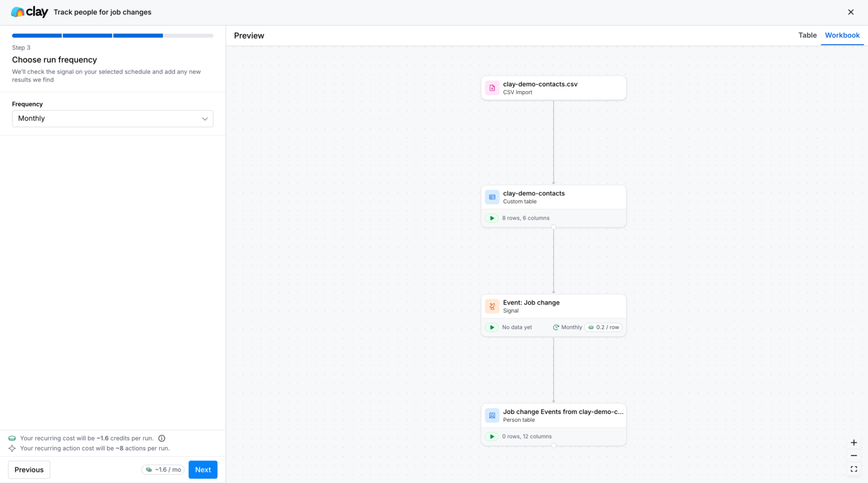Viewport: 868px width, 483px height.
Task: Click the 'Track people for job changes' title
Action: 102,12
